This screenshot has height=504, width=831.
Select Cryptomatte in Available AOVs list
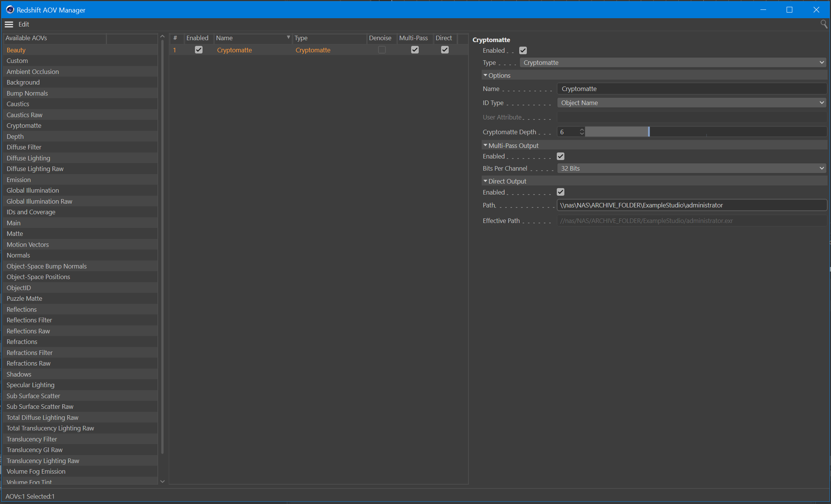point(80,126)
